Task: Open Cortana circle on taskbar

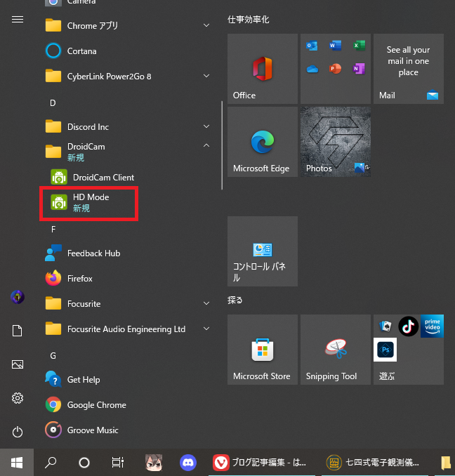Action: (x=84, y=463)
